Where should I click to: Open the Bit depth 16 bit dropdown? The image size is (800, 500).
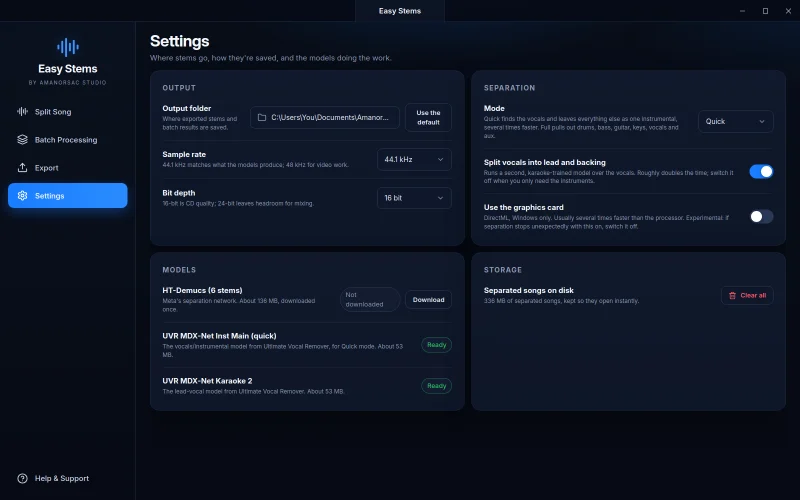(x=414, y=198)
